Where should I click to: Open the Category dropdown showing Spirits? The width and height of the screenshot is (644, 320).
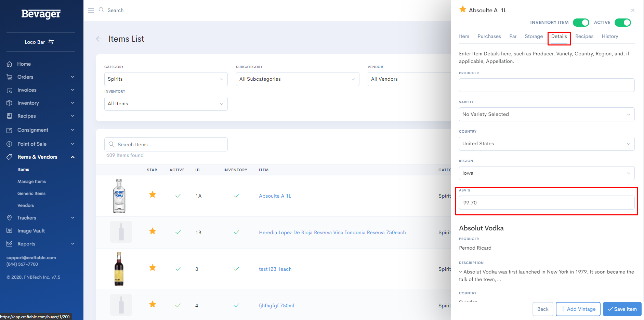(166, 79)
